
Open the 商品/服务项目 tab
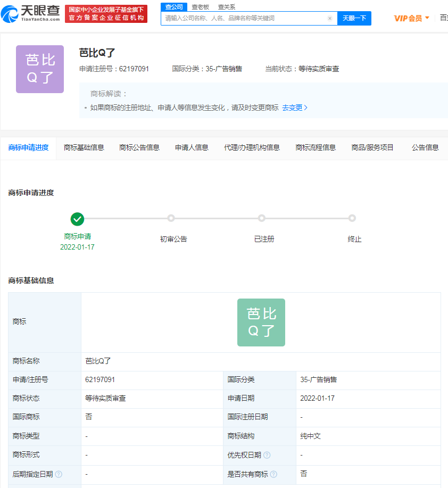pos(372,147)
